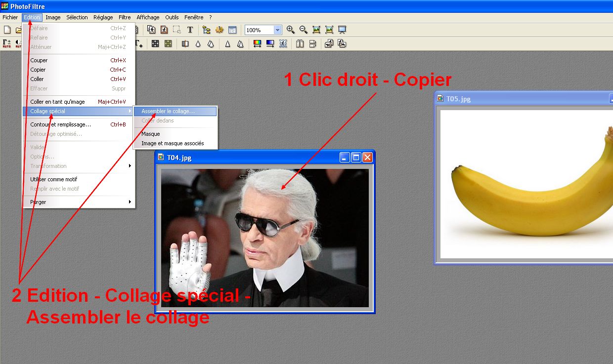Select Copier from the Edition menu
This screenshot has width=613, height=364.
pyautogui.click(x=38, y=70)
